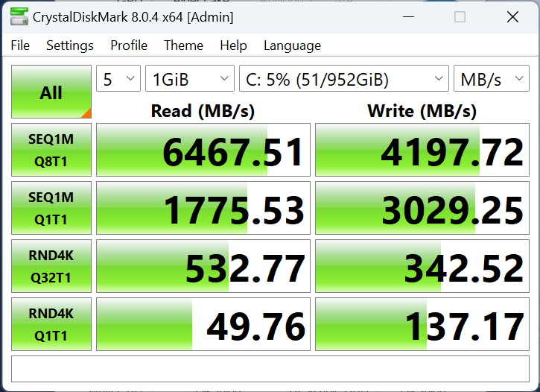Viewport: 540px width, 392px height.
Task: Click the RND4K Q1T1 write result 137.17
Action: click(422, 324)
